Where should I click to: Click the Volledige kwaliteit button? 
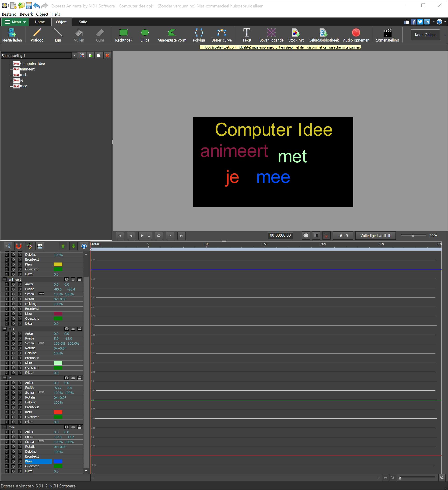point(375,235)
